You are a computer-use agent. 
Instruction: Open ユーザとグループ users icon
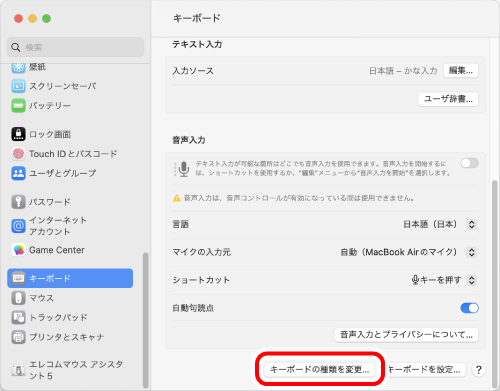18,173
